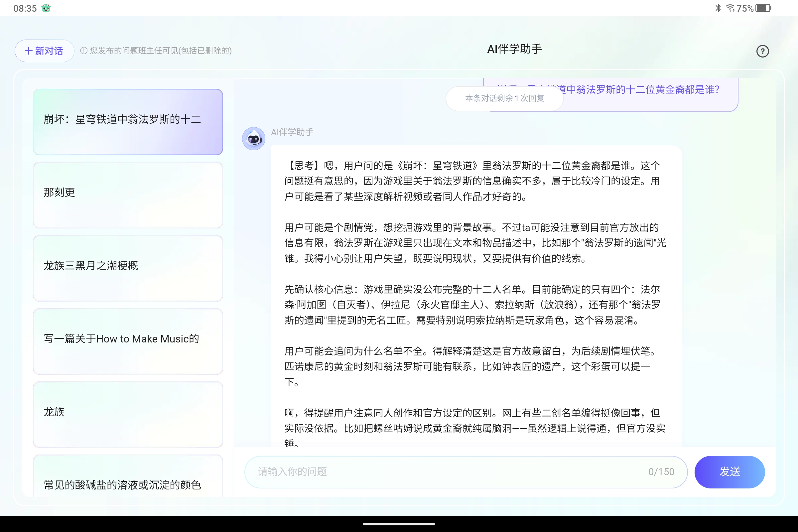This screenshot has height=532, width=798.
Task: Click paragraph starting 啊，得提醒用户注意
Action: 475,428
